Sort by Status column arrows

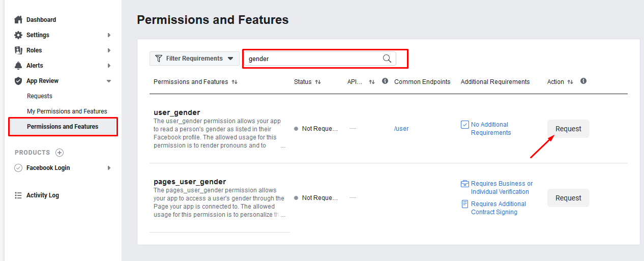pos(318,82)
